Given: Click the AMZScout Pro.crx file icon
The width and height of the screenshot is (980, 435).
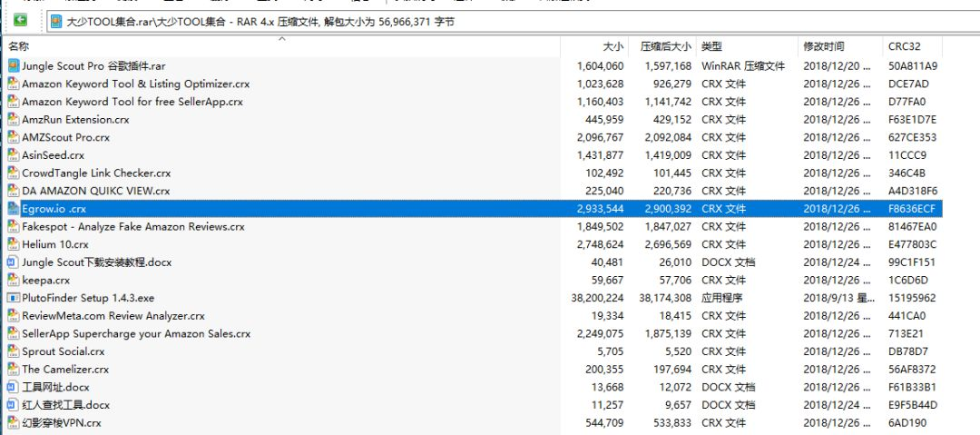Looking at the screenshot, I should coord(13,137).
